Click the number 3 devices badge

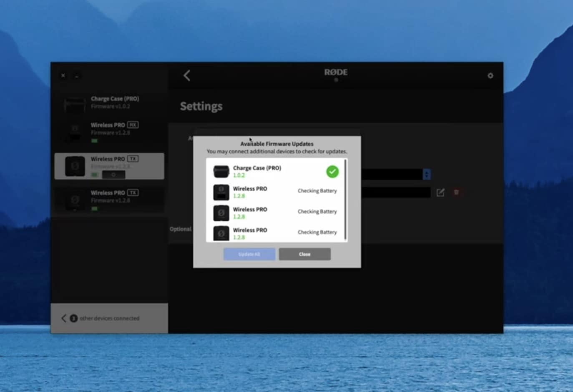click(73, 318)
